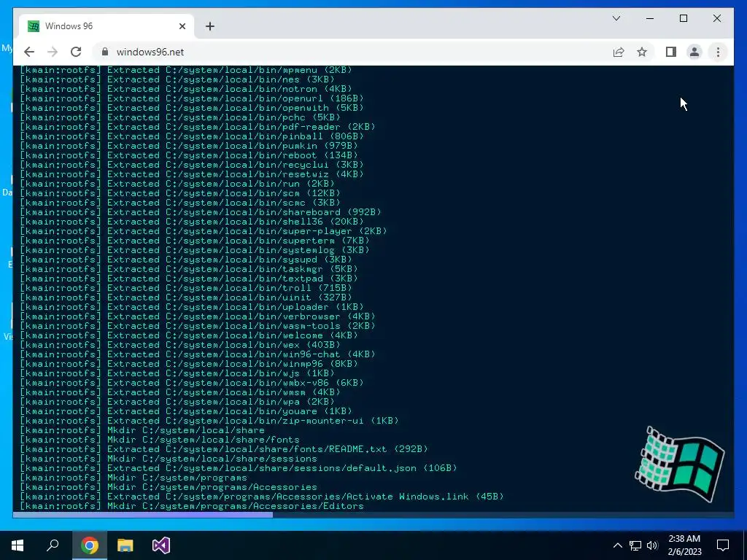Click the line 'Mkdir C:/system/local/share/fonts'
Viewport: 747px width, 560px height.
(160, 440)
